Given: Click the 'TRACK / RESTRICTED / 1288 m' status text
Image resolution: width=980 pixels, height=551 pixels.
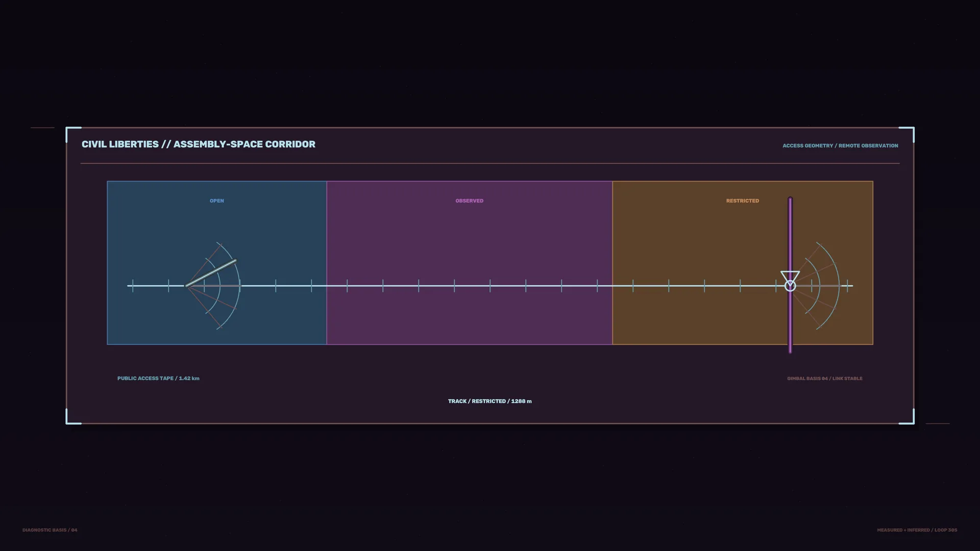Looking at the screenshot, I should [490, 402].
